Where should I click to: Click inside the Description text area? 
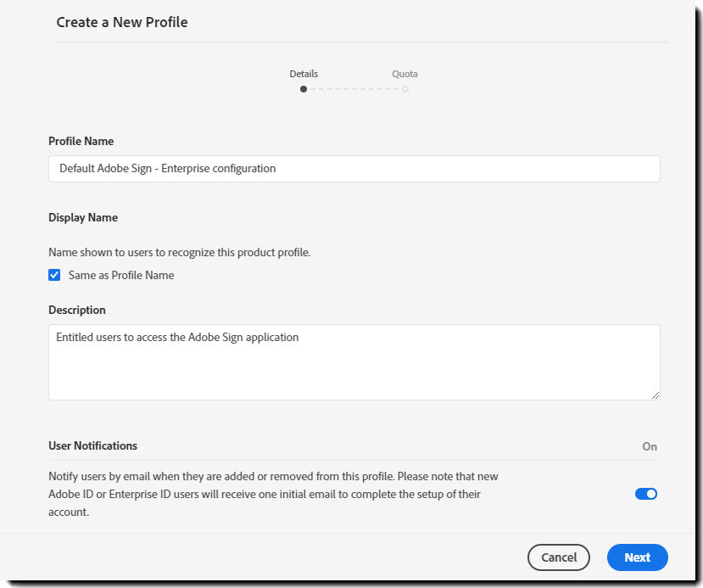(x=354, y=362)
